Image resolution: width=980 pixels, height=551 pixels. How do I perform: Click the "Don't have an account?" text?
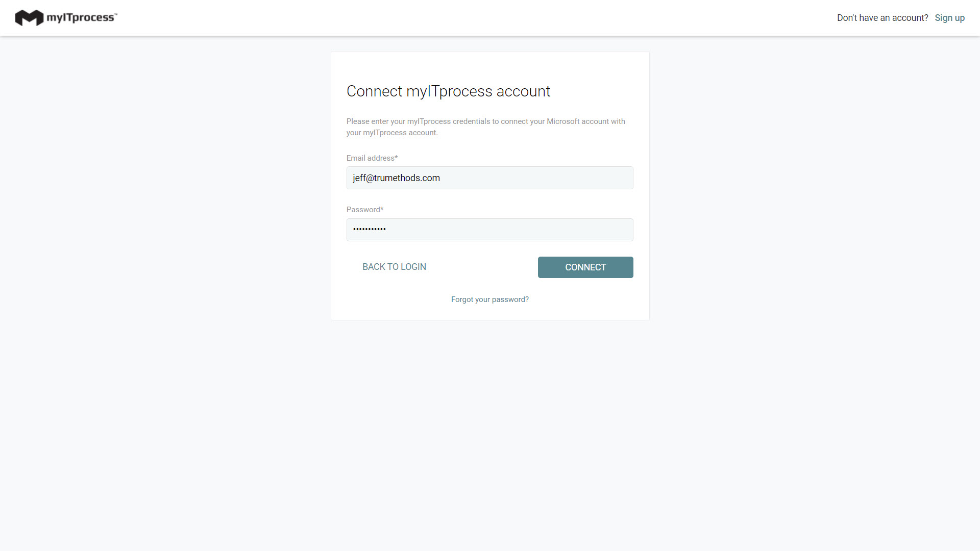tap(883, 18)
